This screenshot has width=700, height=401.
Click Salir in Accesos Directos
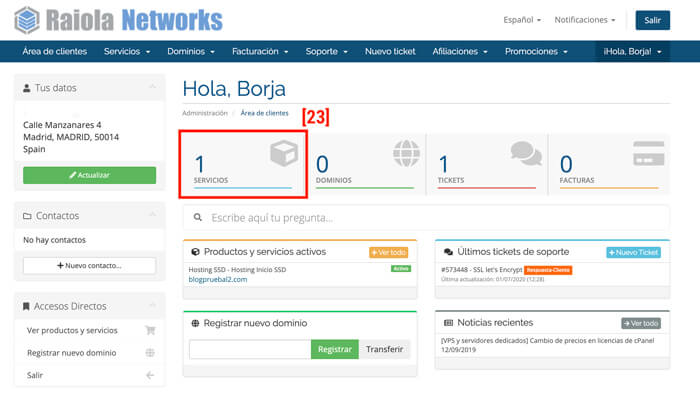coord(35,375)
